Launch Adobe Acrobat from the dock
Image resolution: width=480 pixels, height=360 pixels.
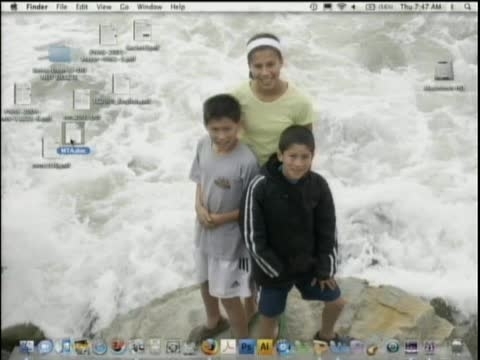coord(228,347)
